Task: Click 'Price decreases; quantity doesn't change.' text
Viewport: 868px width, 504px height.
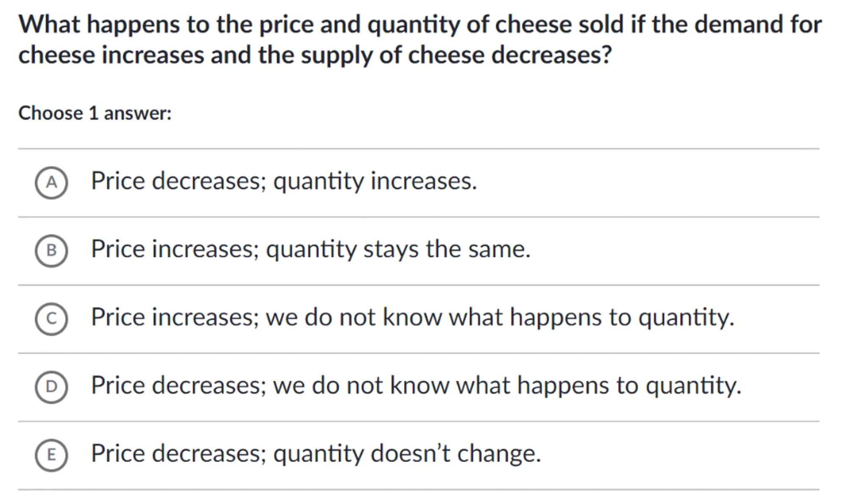Action: [316, 454]
